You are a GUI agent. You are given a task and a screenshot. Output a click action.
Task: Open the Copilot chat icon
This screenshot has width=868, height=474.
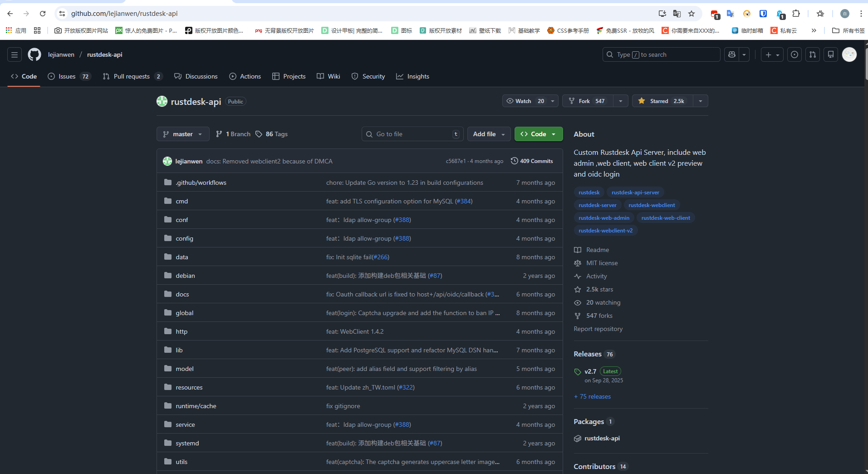pos(731,54)
